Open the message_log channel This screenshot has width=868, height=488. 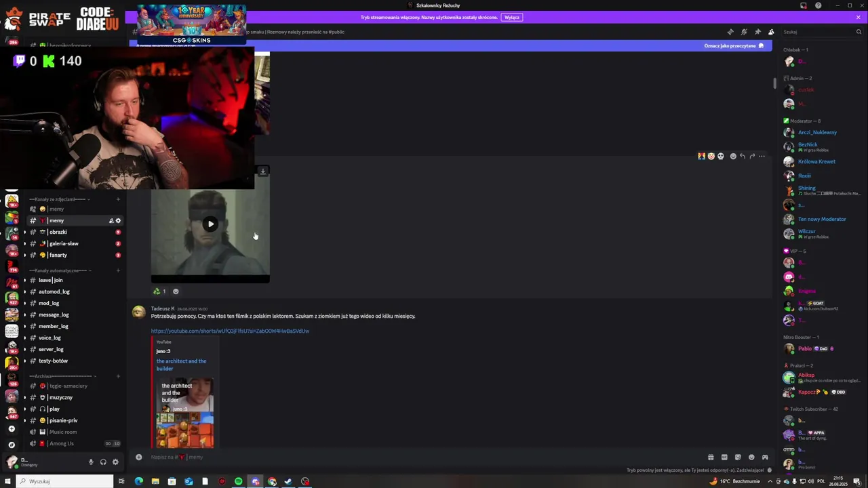click(x=75, y=314)
